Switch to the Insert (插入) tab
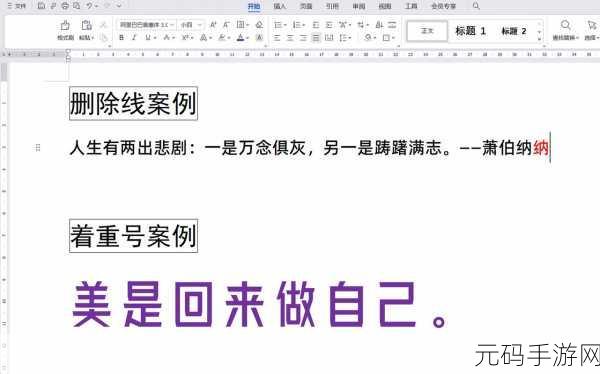Screen dimensions: 600x374 pos(280,6)
